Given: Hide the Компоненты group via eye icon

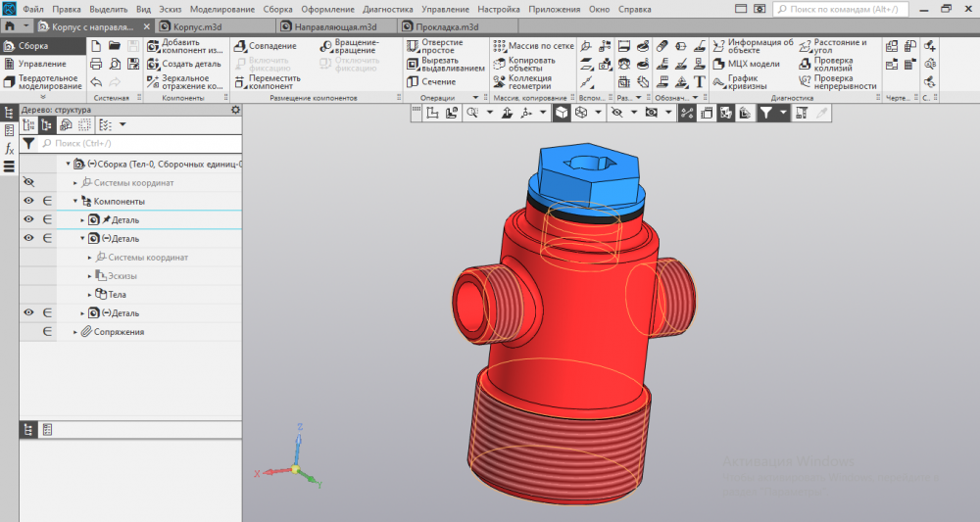Looking at the screenshot, I should pyautogui.click(x=28, y=201).
